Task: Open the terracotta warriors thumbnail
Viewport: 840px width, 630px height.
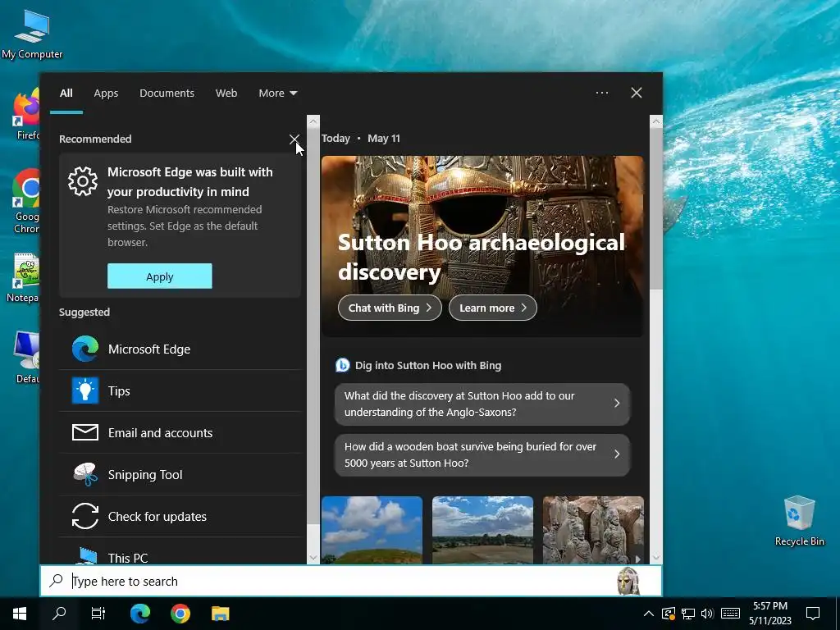Action: (x=593, y=530)
